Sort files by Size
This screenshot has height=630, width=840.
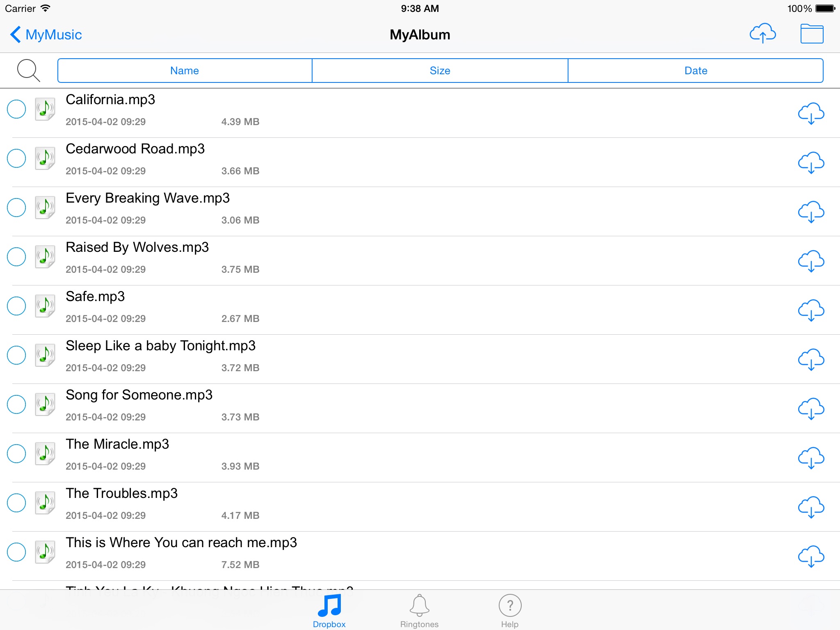point(440,71)
